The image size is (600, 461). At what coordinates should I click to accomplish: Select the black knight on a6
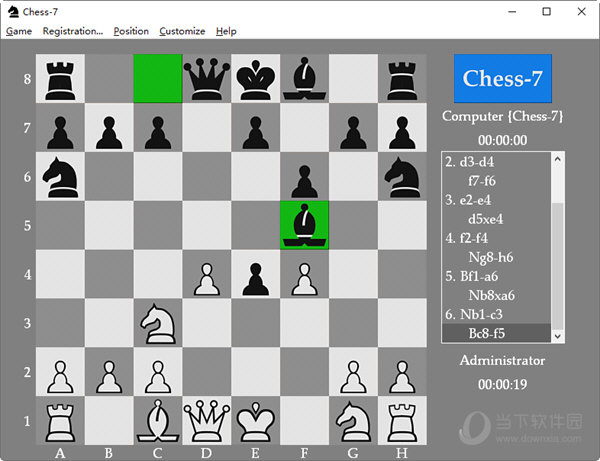(59, 176)
